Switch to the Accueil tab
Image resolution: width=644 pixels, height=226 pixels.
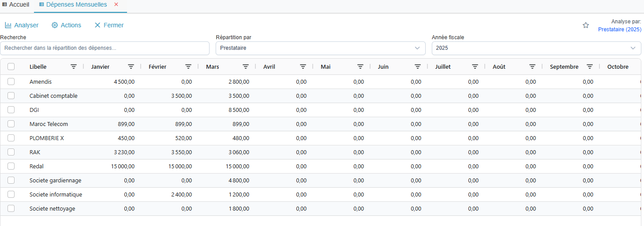pos(15,4)
